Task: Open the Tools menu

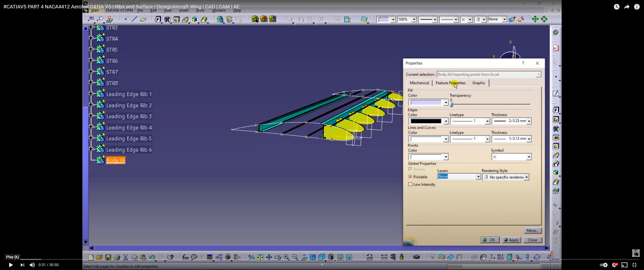Action: click(x=200, y=10)
